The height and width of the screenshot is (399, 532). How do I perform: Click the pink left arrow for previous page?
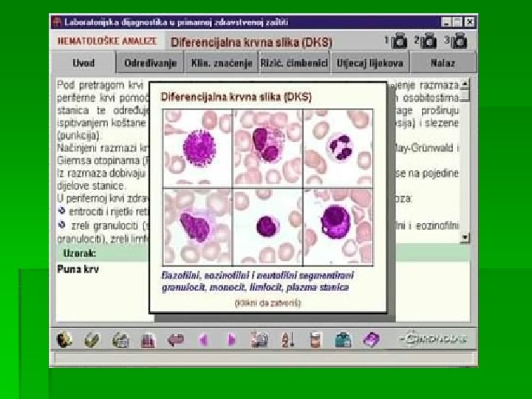[204, 339]
